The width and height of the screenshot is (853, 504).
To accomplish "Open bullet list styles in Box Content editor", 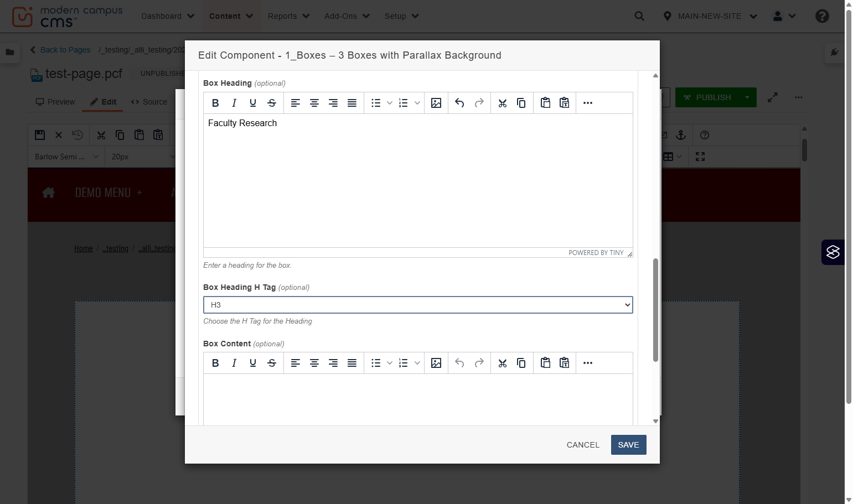I will (390, 363).
